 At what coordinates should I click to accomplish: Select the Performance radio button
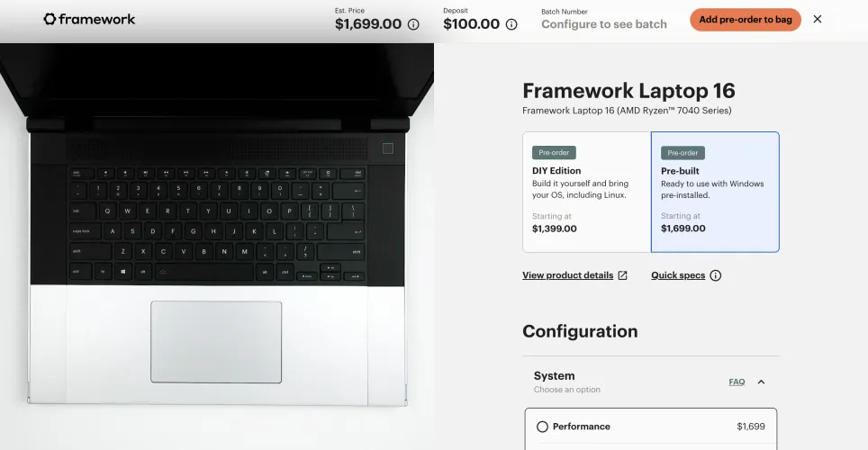point(542,427)
